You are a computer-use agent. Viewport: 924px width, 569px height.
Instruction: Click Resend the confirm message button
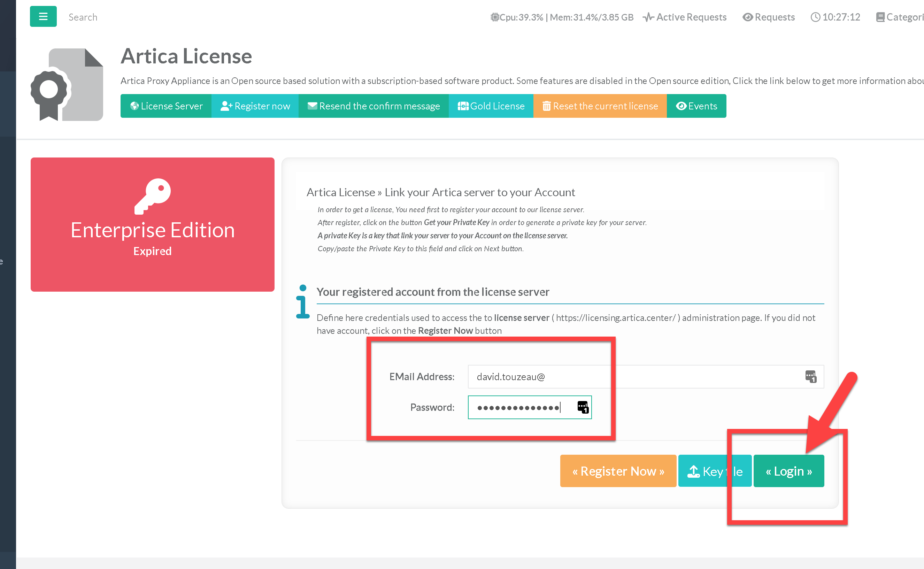pyautogui.click(x=374, y=106)
